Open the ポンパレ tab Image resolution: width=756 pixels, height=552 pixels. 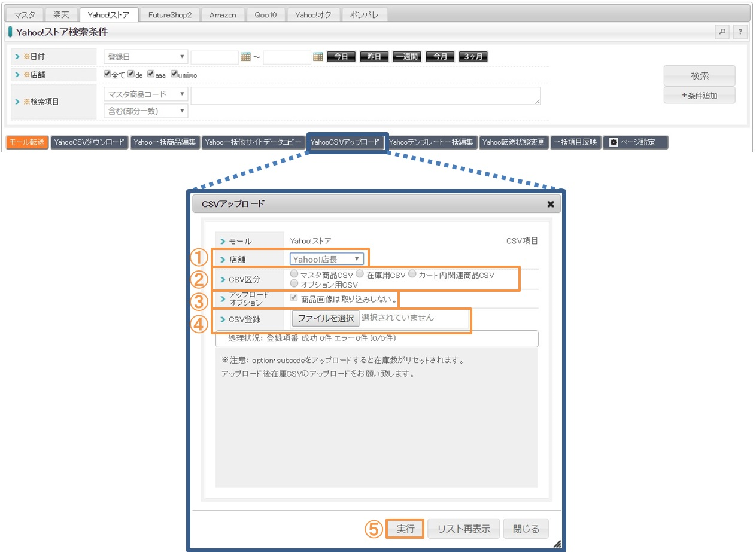click(x=364, y=14)
